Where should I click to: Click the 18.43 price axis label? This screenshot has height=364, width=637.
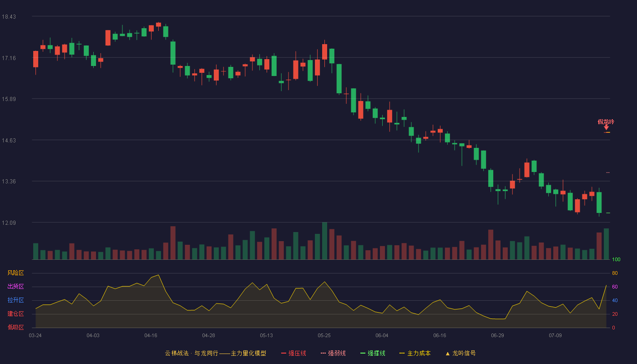[x=9, y=17]
